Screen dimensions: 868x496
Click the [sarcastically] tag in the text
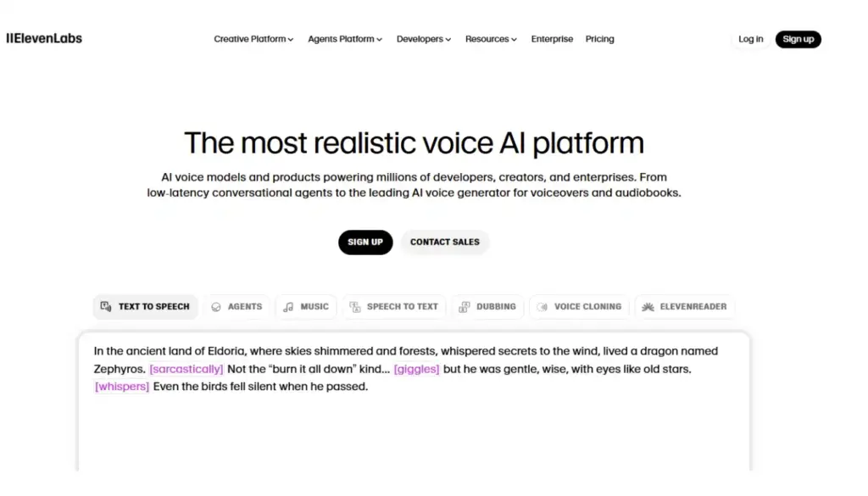186,369
